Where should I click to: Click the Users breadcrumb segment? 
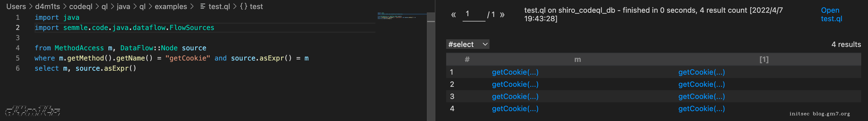(x=16, y=7)
